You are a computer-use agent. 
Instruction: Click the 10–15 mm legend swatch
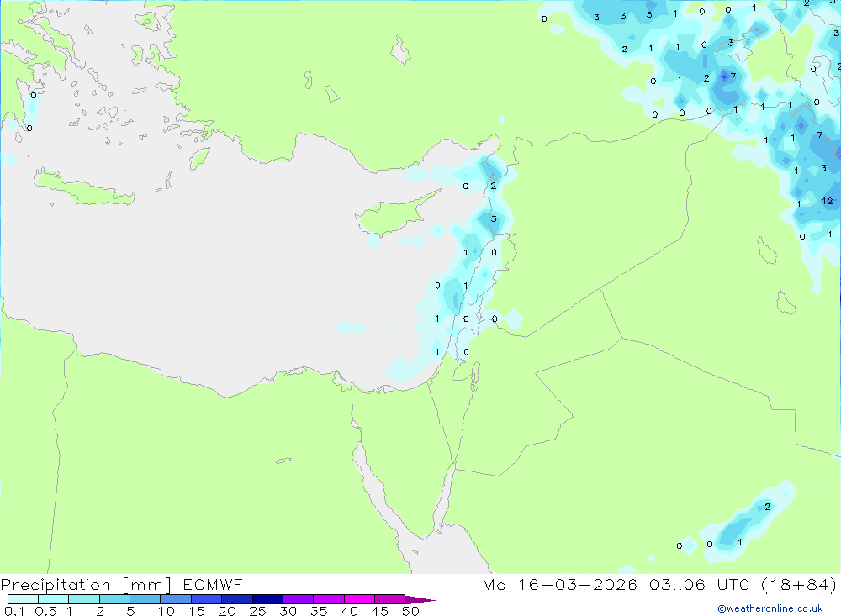176,599
